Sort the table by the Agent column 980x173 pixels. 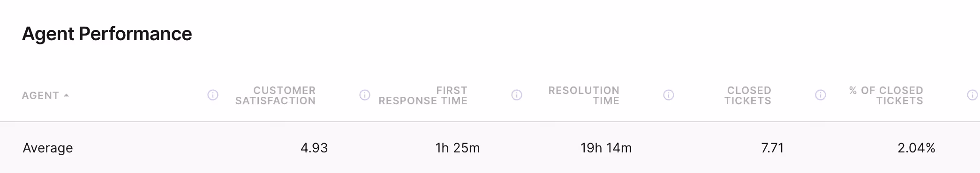[x=40, y=96]
